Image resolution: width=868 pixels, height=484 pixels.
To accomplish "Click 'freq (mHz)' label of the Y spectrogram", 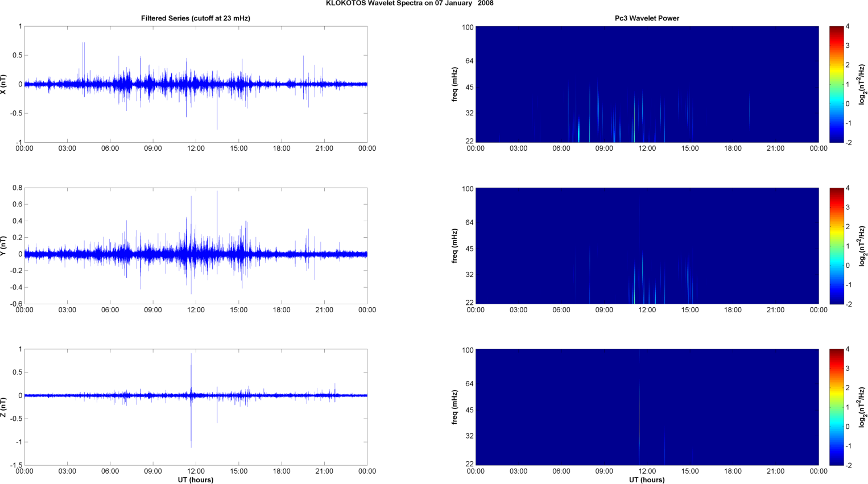I will tap(454, 246).
